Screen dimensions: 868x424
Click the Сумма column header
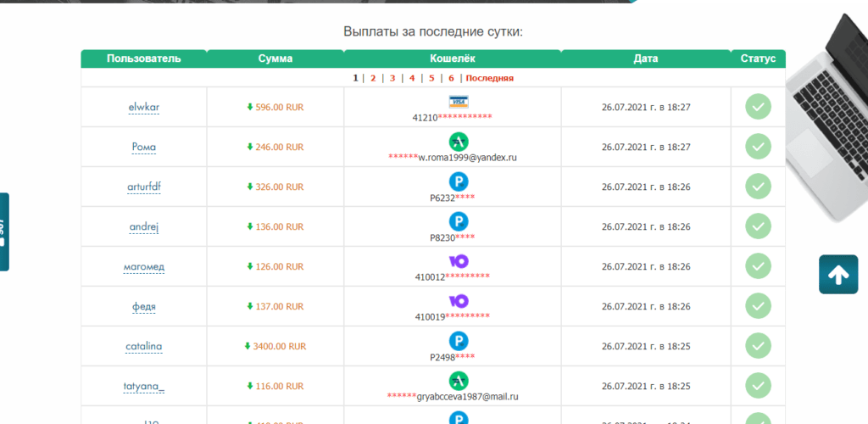[275, 59]
